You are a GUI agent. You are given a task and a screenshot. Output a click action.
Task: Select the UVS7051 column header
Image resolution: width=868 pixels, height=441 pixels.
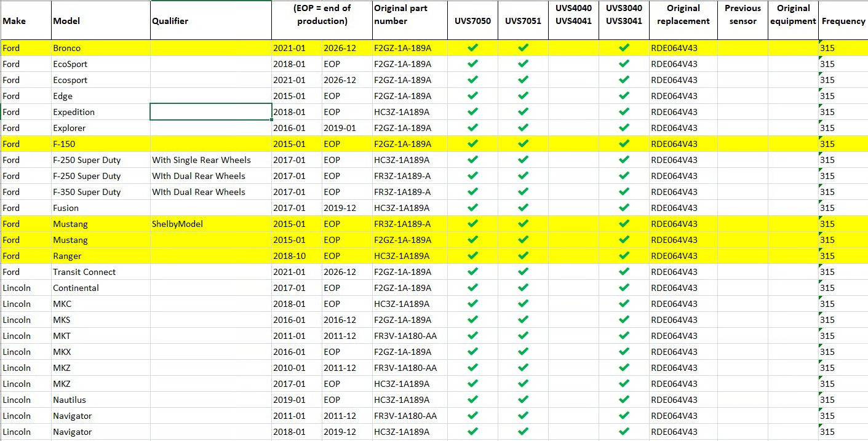pos(523,21)
